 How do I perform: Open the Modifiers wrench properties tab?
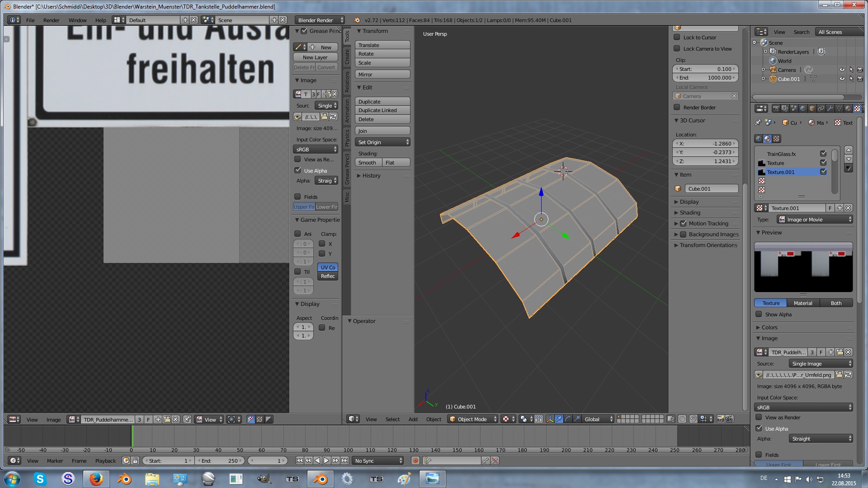pyautogui.click(x=830, y=108)
